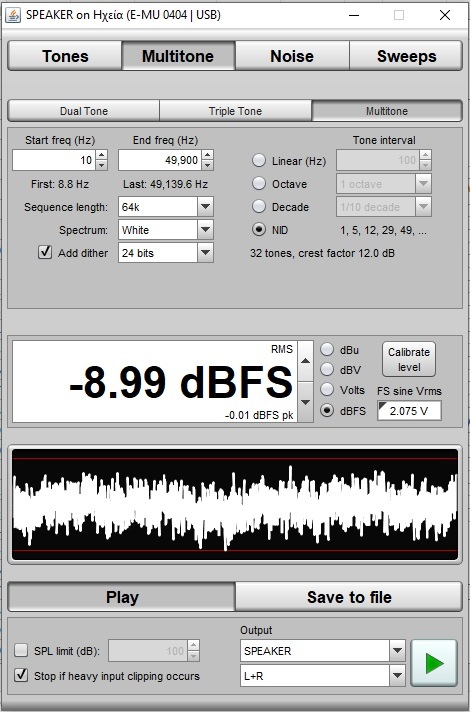Switch to the Multitone main tab

pyautogui.click(x=178, y=56)
